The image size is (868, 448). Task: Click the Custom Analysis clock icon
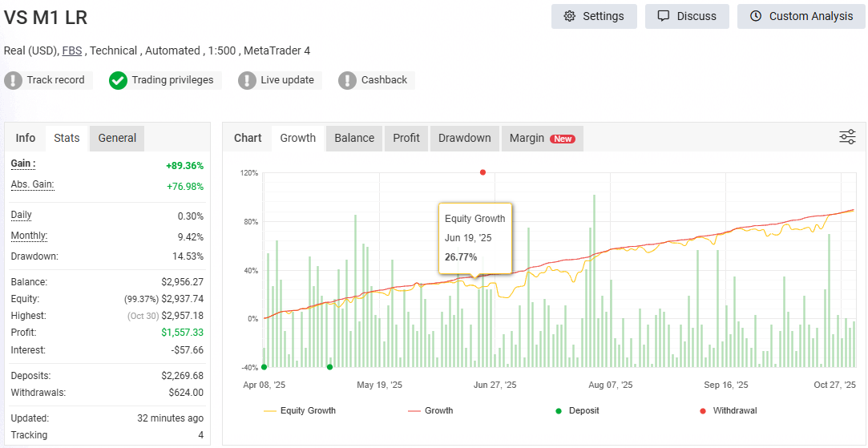(x=755, y=16)
